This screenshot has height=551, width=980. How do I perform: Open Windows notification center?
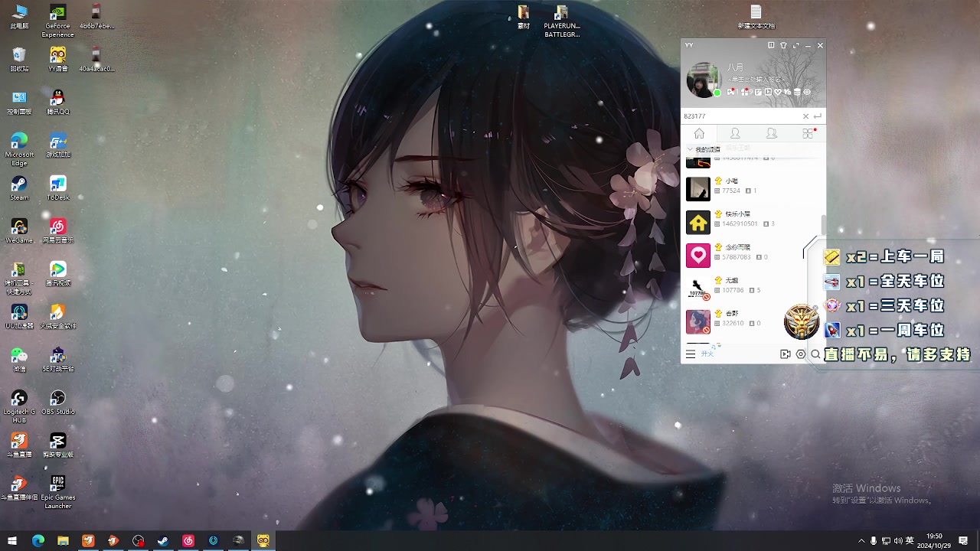click(x=963, y=541)
